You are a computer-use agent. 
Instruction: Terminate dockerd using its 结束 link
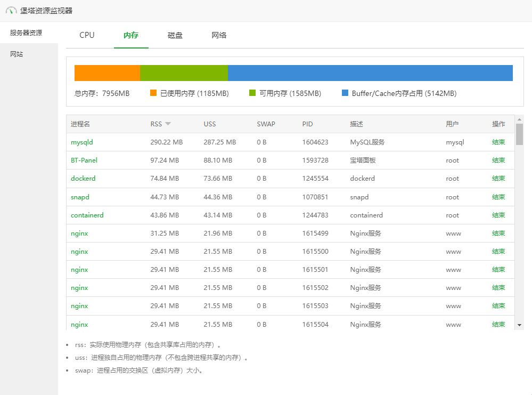498,179
